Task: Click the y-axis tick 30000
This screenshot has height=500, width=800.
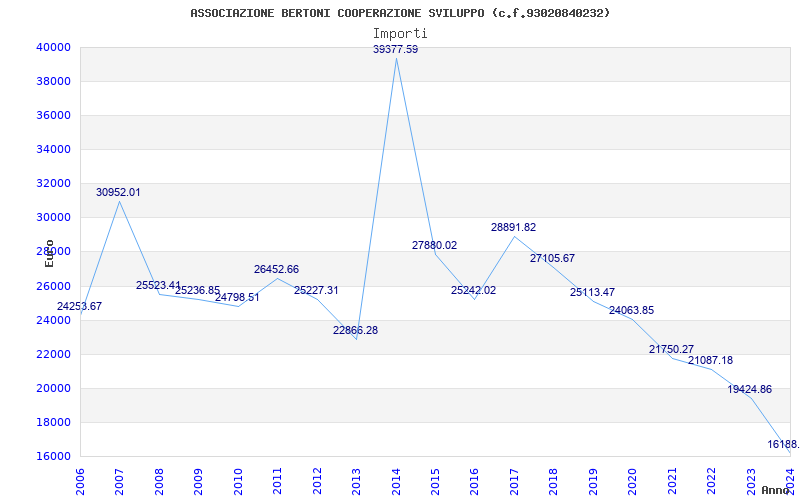Action: [53, 218]
